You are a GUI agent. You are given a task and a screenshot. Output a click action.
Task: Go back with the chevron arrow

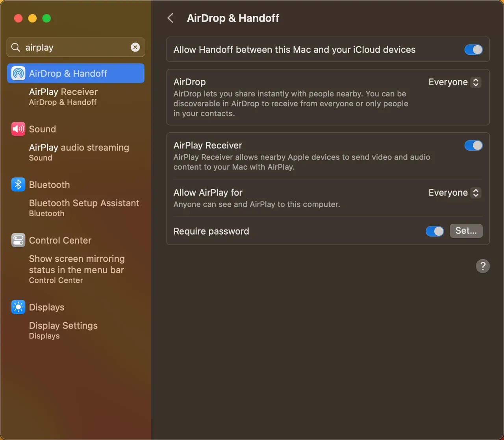170,18
